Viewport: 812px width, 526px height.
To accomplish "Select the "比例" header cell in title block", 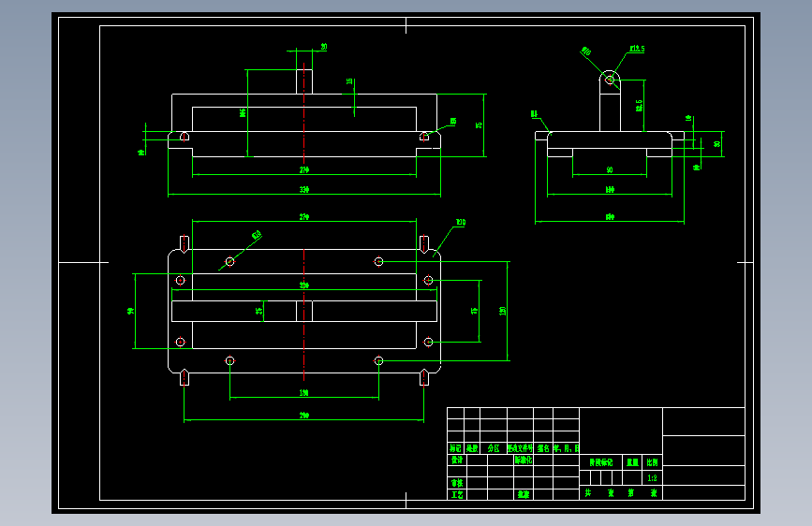I will [652, 462].
